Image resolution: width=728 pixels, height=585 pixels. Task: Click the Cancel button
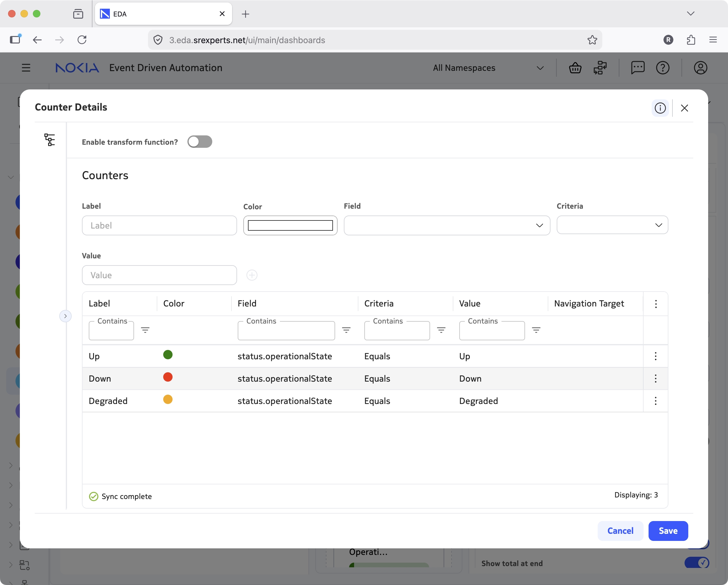620,531
